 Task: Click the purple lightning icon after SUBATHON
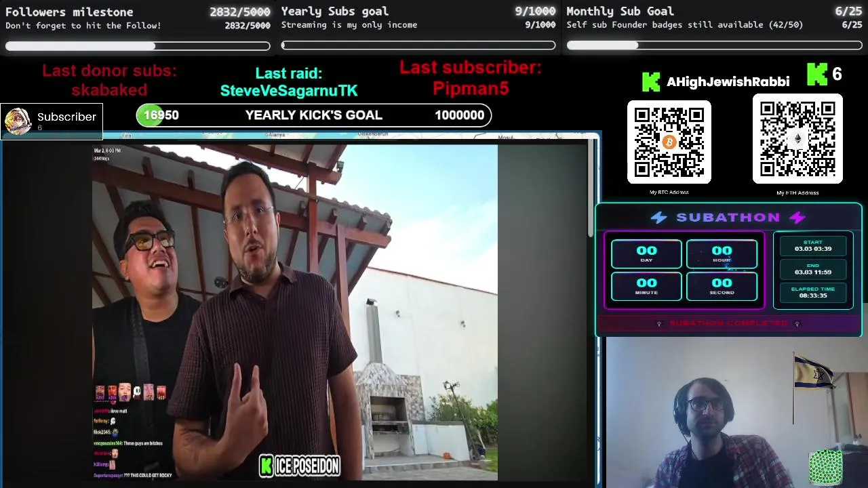click(797, 218)
